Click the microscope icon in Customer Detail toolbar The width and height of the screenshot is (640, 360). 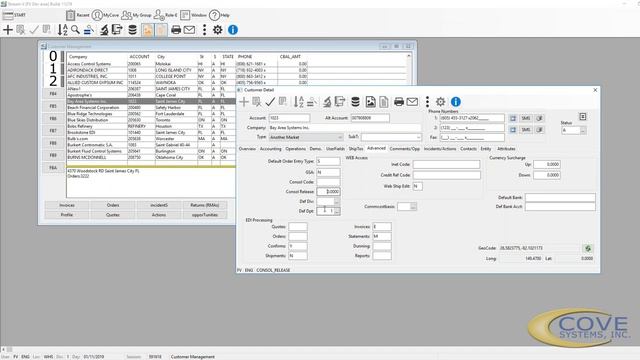point(327,102)
